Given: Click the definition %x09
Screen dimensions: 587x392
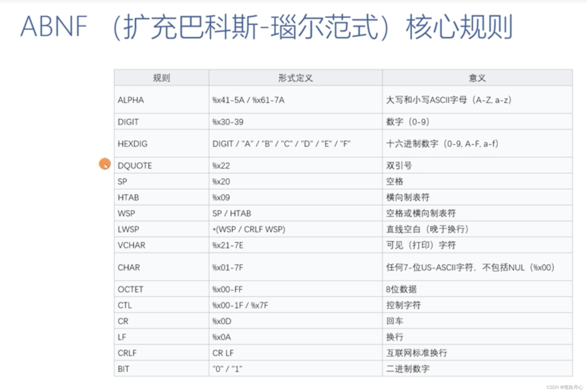Looking at the screenshot, I should pyautogui.click(x=221, y=198).
